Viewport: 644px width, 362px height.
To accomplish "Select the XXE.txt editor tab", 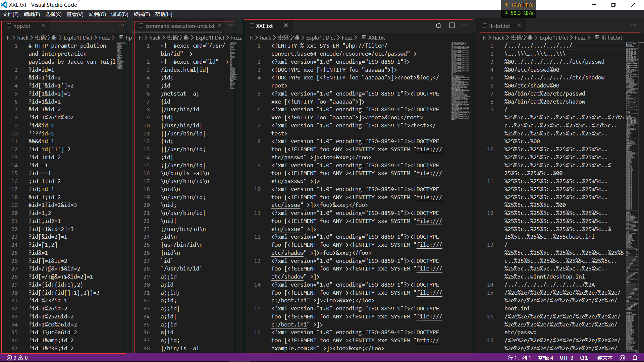I will coord(264,26).
